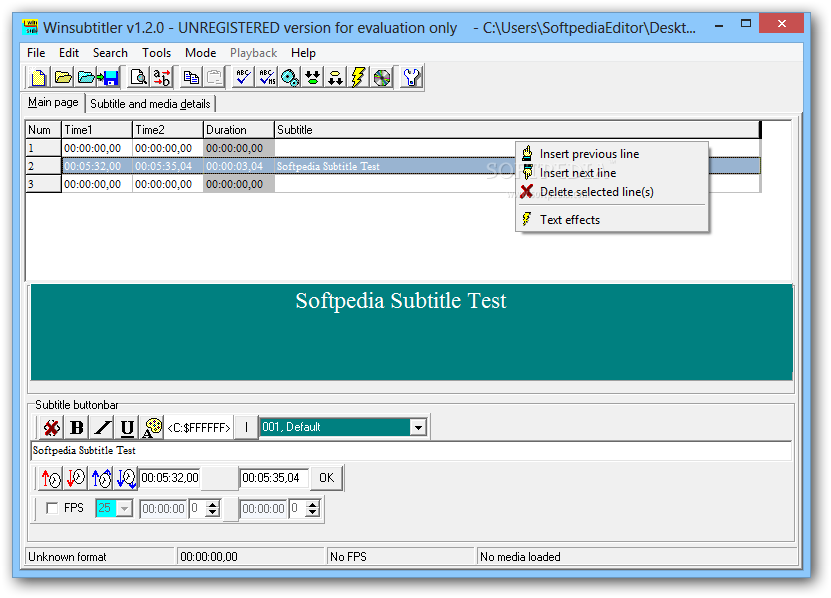This screenshot has width=831, height=598.
Task: Click the arrows above green oval icon
Action: pos(313,77)
